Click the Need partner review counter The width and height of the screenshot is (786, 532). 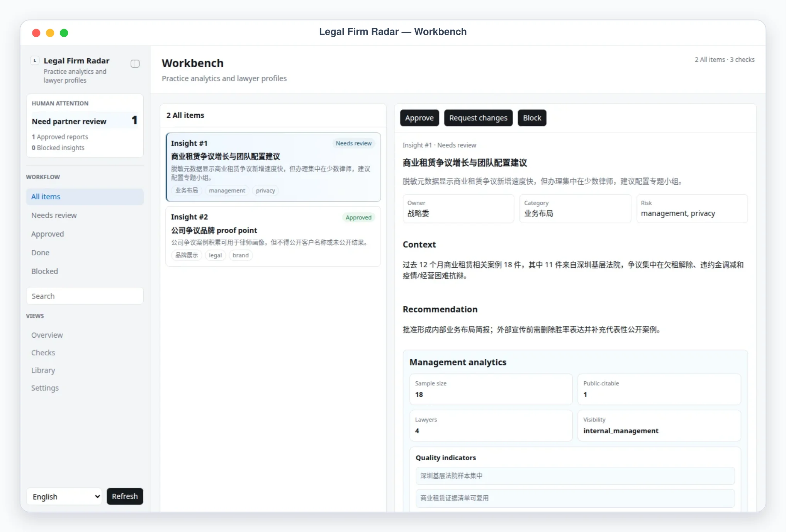tap(85, 121)
